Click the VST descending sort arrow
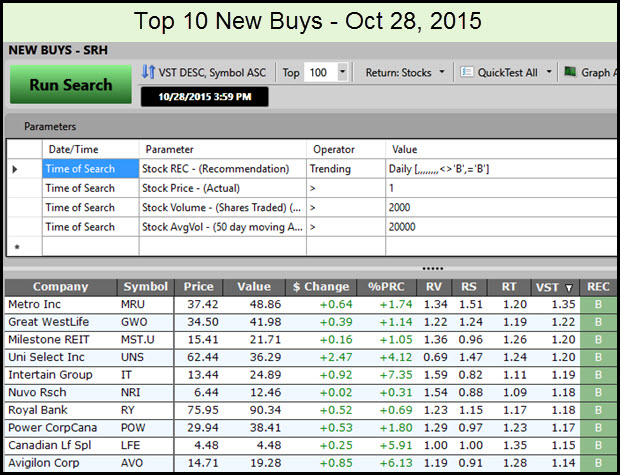Screen dimensions: 620x475 569,288
